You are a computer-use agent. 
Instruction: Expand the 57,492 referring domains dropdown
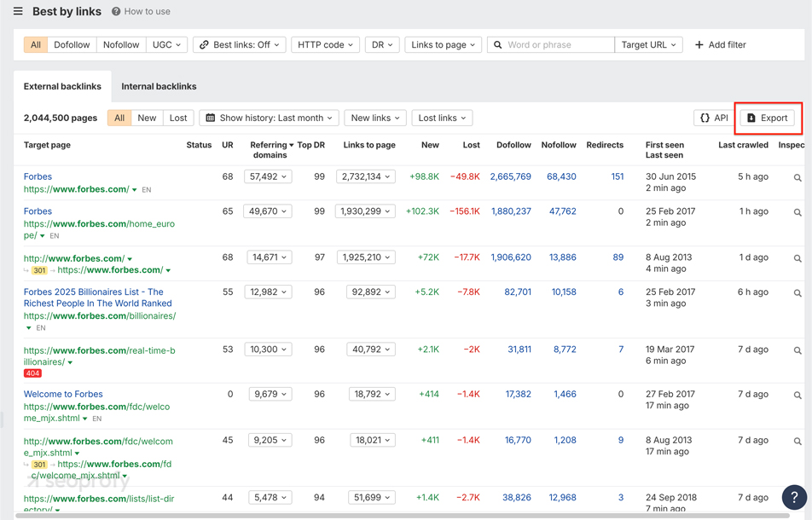pyautogui.click(x=268, y=176)
